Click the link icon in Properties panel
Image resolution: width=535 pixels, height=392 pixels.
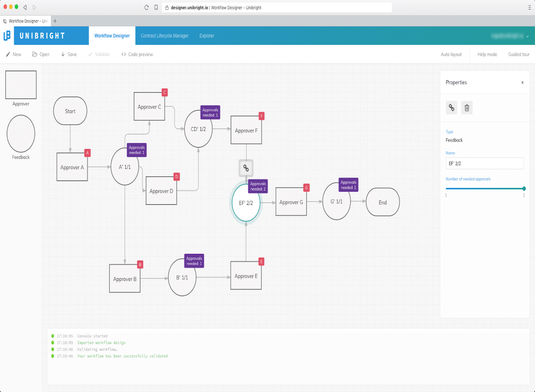tap(452, 107)
